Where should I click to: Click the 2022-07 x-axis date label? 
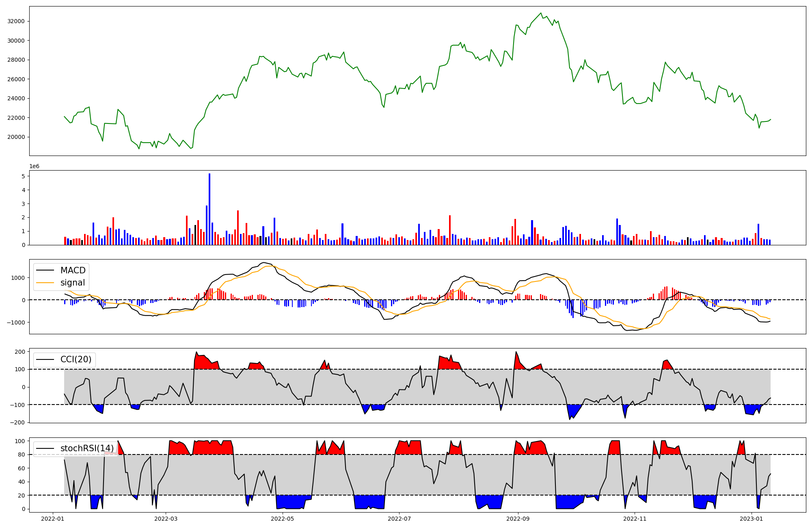(400, 519)
